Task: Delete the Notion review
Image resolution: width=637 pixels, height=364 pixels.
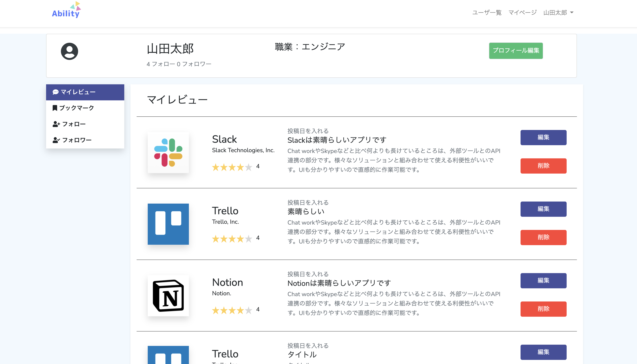Action: [x=543, y=309]
